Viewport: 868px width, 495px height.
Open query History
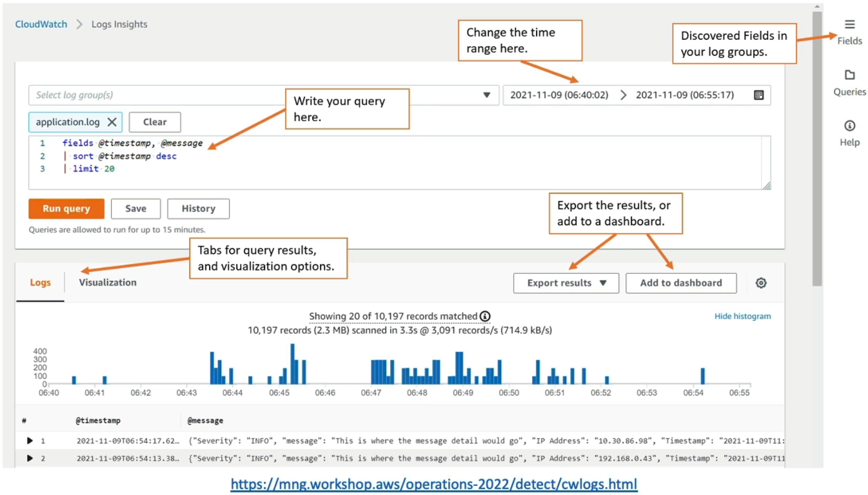click(198, 208)
